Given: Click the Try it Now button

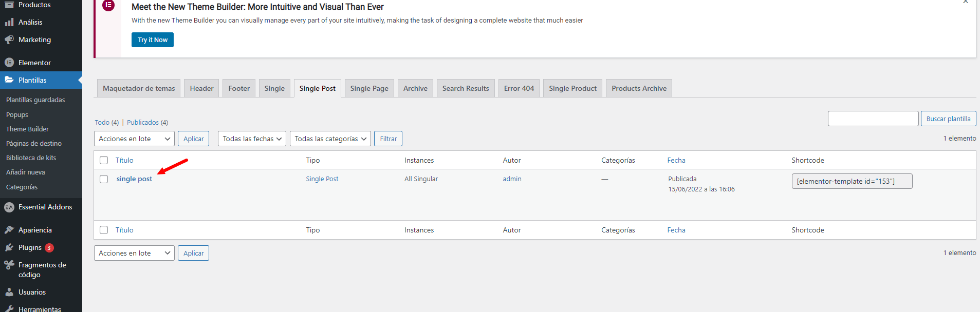Looking at the screenshot, I should 153,40.
